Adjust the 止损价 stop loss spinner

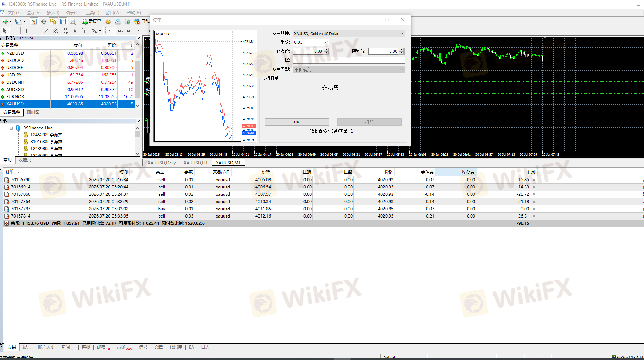click(x=326, y=51)
